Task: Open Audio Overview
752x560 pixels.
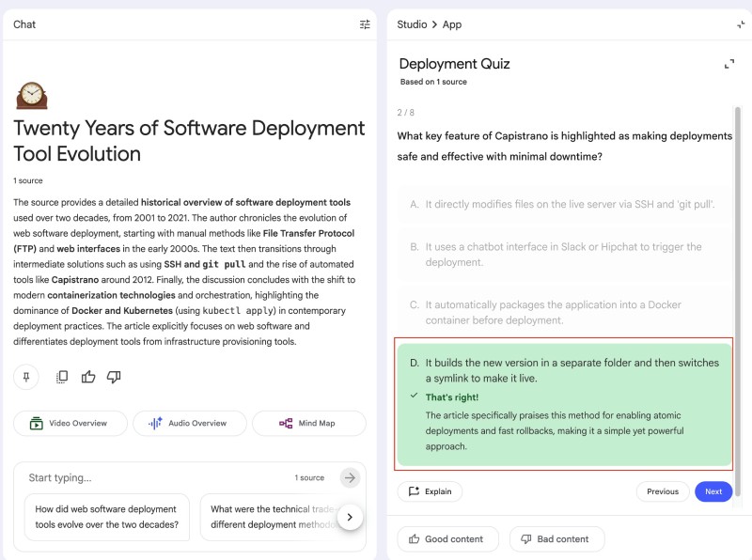Action: tap(189, 424)
